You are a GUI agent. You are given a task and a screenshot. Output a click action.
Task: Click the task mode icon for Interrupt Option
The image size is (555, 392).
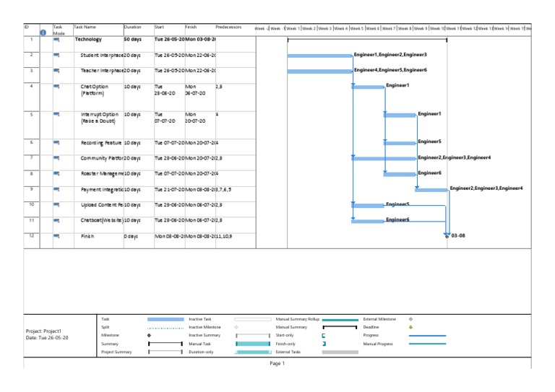(x=56, y=114)
